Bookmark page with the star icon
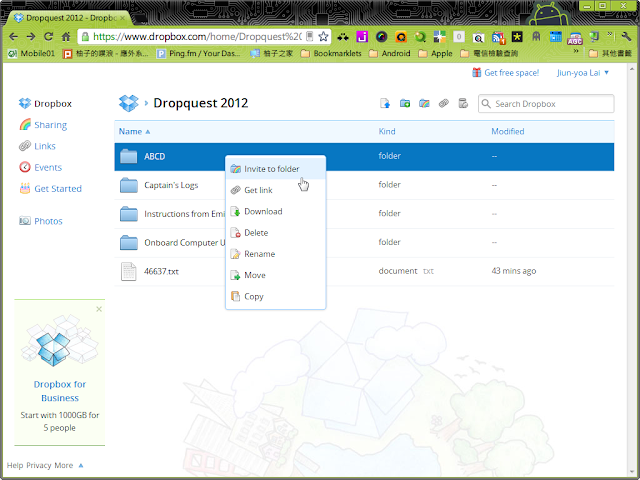The height and width of the screenshot is (480, 640). coord(323,37)
